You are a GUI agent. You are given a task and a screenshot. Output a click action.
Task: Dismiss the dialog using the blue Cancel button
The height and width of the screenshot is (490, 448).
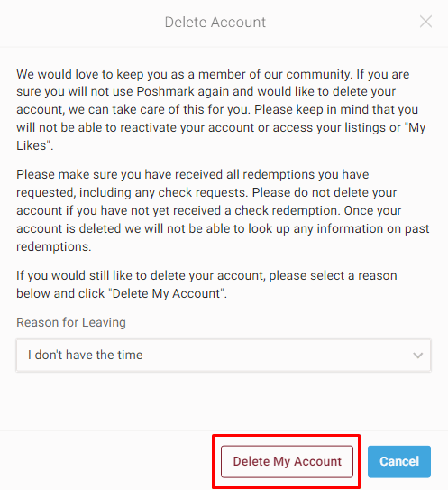pos(399,461)
